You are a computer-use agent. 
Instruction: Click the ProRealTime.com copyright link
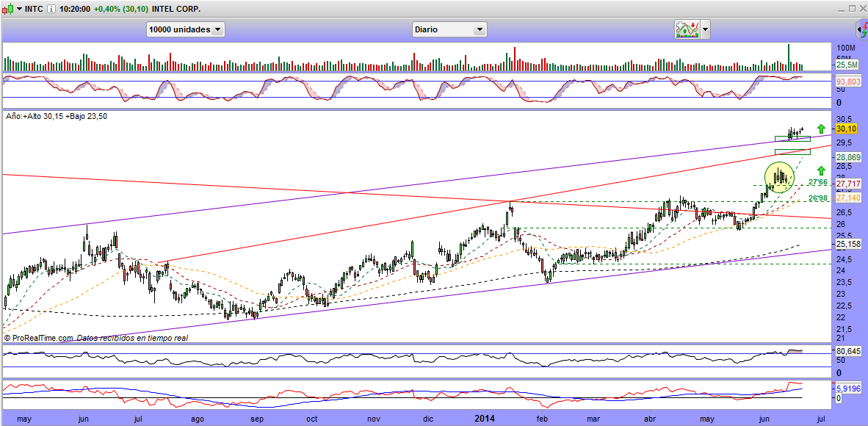tap(38, 337)
